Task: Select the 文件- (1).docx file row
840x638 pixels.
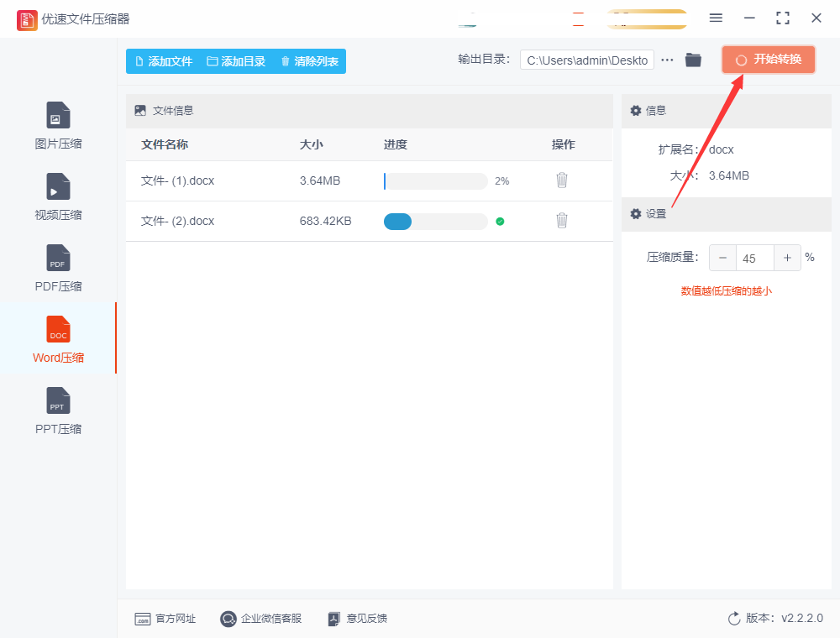Action: click(x=369, y=181)
